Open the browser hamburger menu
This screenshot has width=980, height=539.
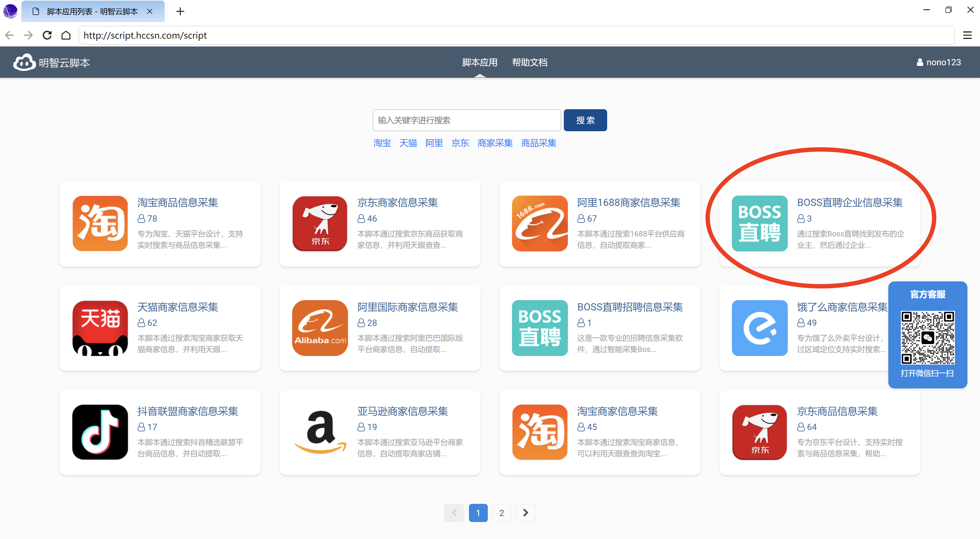(967, 35)
